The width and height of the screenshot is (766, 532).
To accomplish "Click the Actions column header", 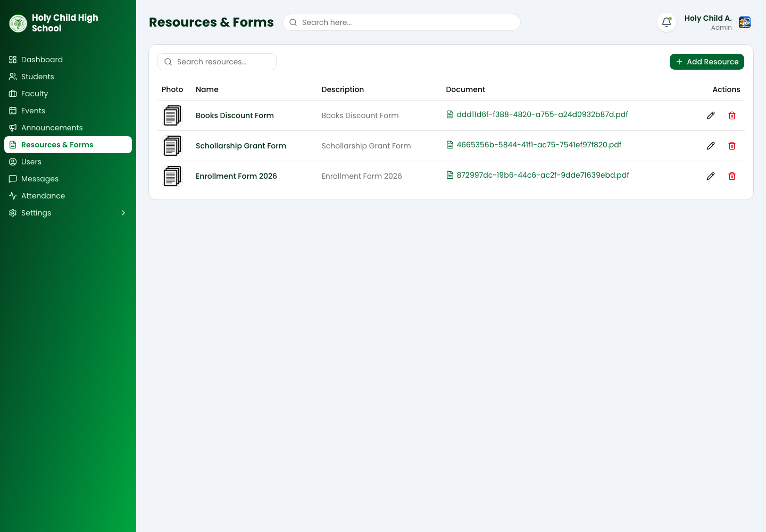I will coord(726,89).
